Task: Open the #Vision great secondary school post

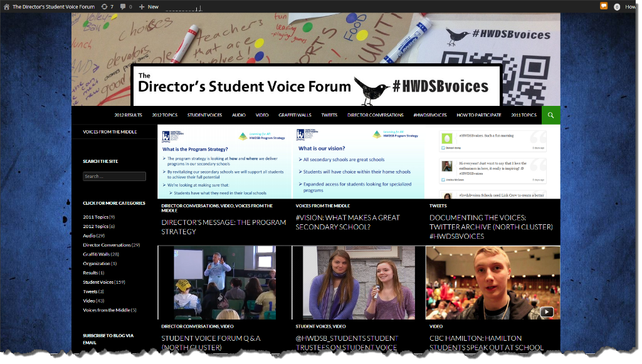Action: tap(347, 222)
